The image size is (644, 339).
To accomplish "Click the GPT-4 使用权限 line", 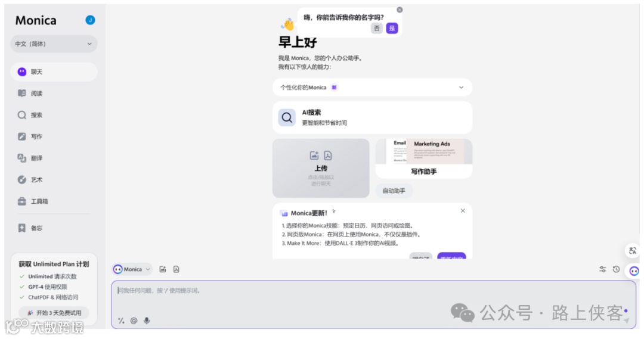I will 48,287.
